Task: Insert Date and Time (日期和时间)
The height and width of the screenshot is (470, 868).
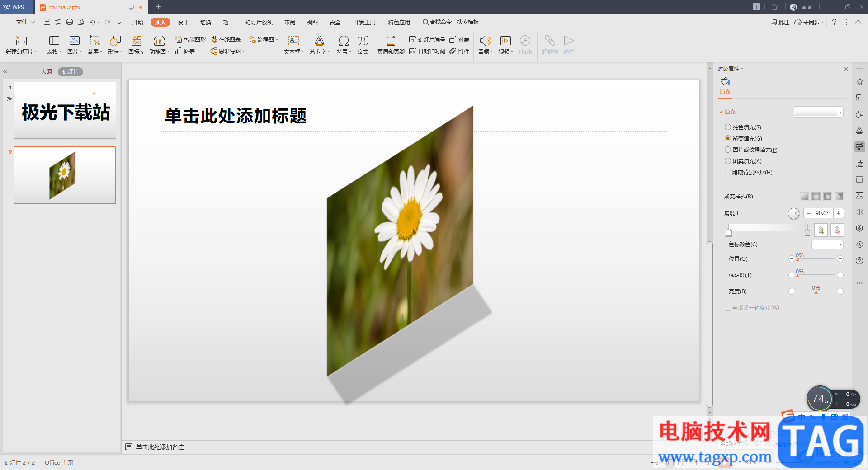Action: (x=427, y=51)
